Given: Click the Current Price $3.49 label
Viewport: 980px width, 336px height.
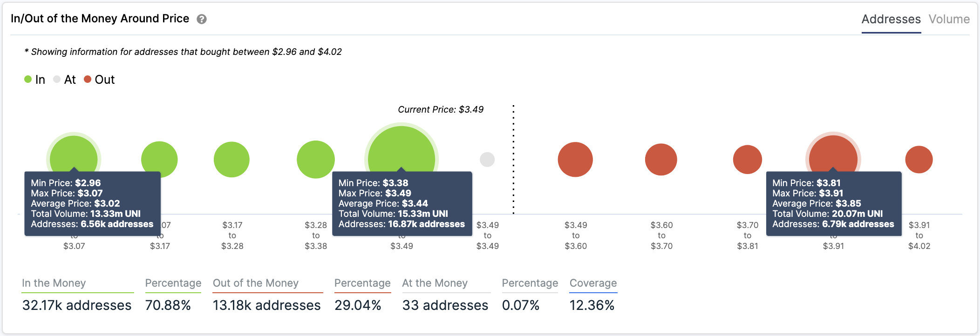Looking at the screenshot, I should coord(440,109).
